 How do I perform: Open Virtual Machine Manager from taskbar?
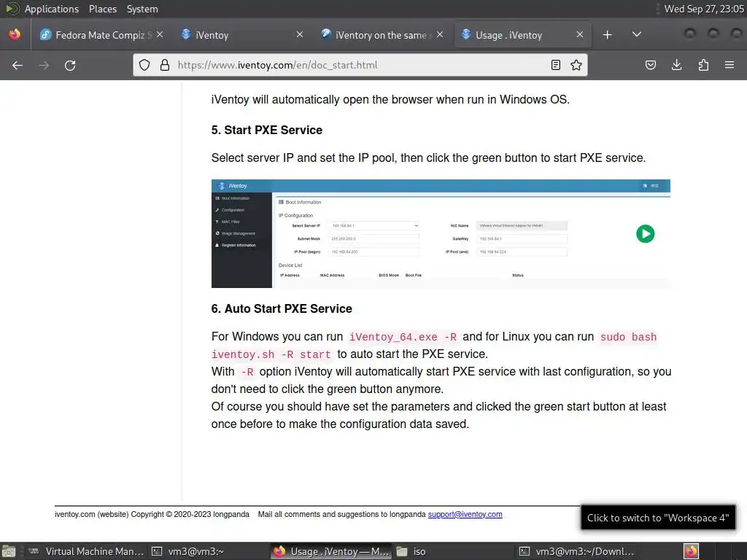pyautogui.click(x=86, y=551)
